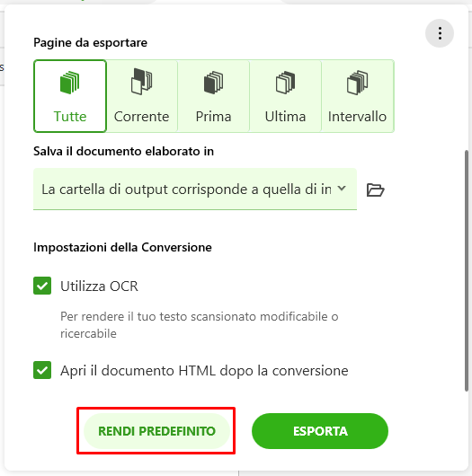This screenshot has width=472, height=476.
Task: Click the ESPORTA button
Action: pos(320,431)
